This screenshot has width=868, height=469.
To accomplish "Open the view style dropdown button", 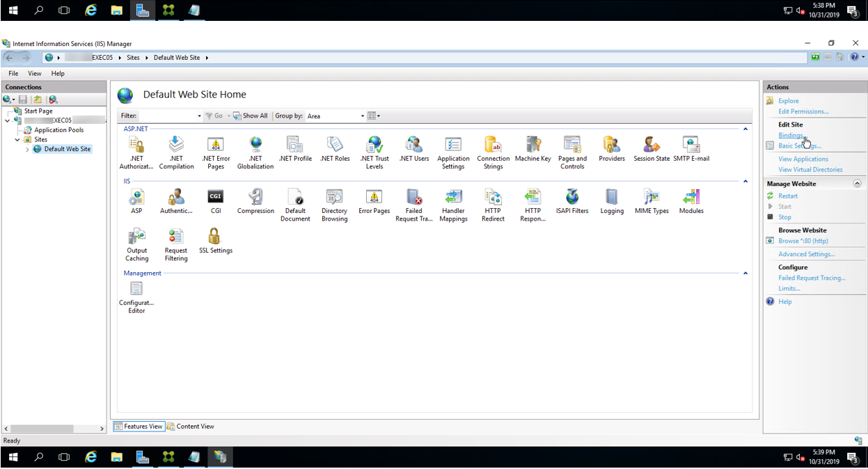I will 374,116.
